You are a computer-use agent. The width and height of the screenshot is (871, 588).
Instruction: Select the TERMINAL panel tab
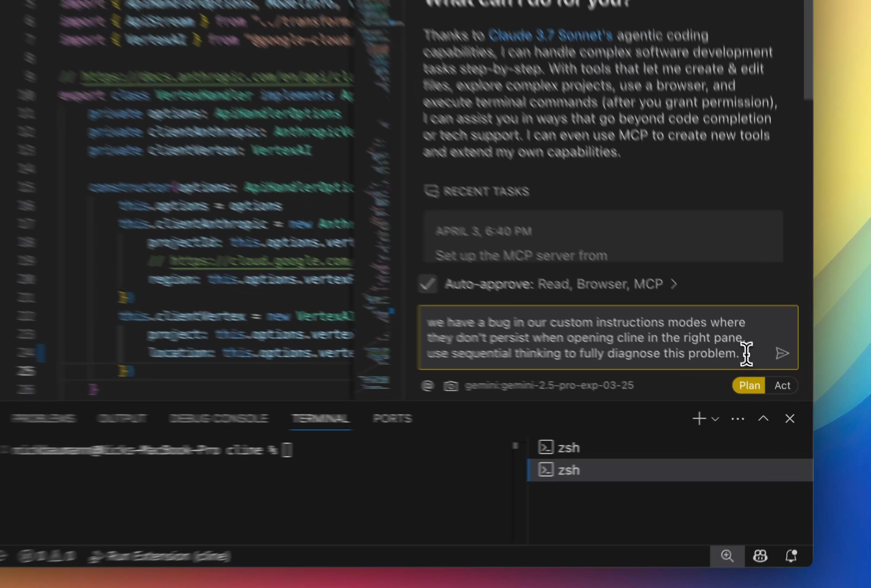[x=320, y=419]
